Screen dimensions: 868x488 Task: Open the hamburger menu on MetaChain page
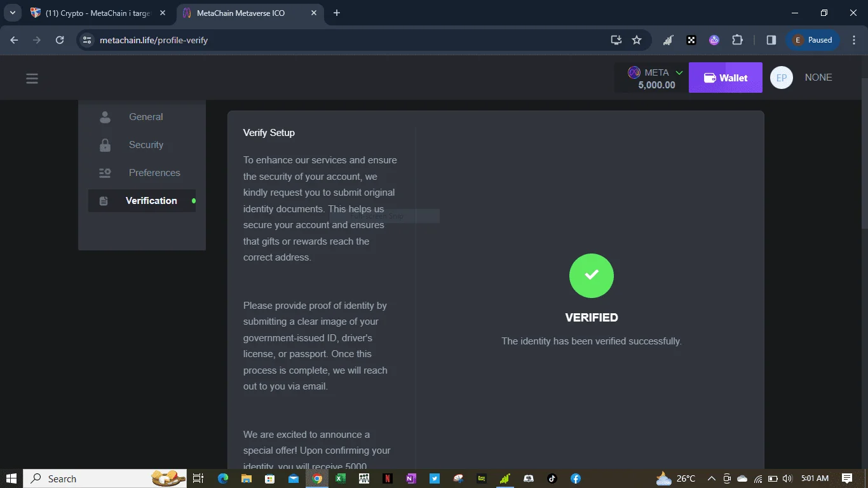point(32,78)
